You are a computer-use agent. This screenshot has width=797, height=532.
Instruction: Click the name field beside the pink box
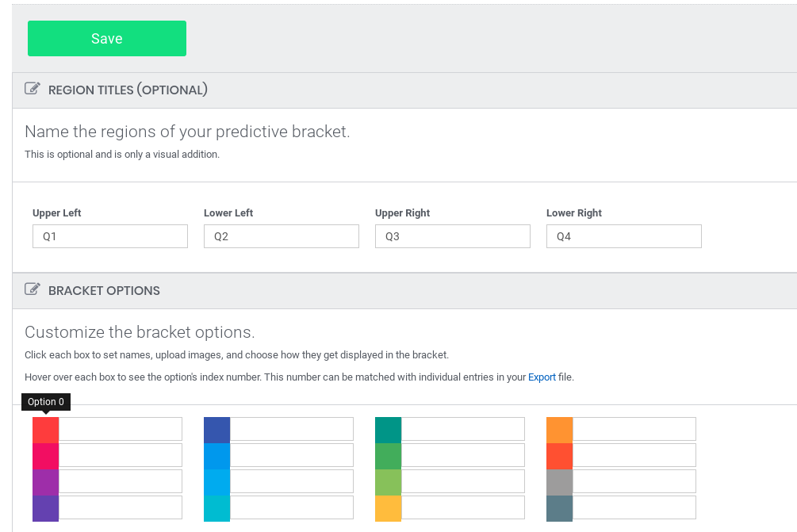pos(121,455)
